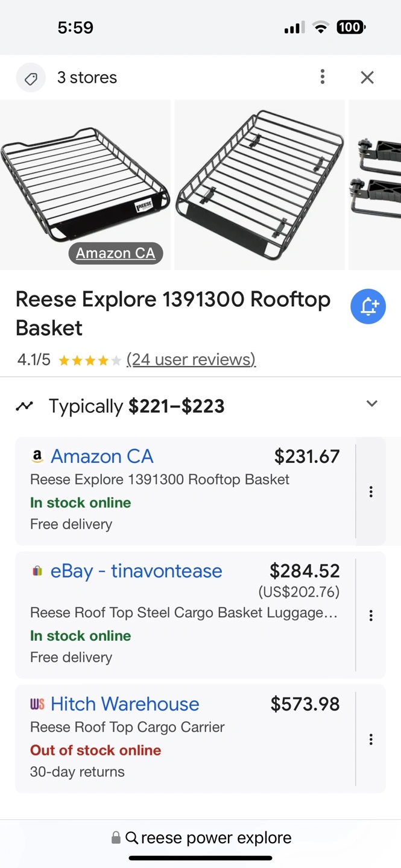Expand the typical price range chevron
The width and height of the screenshot is (401, 868).
[x=372, y=404]
